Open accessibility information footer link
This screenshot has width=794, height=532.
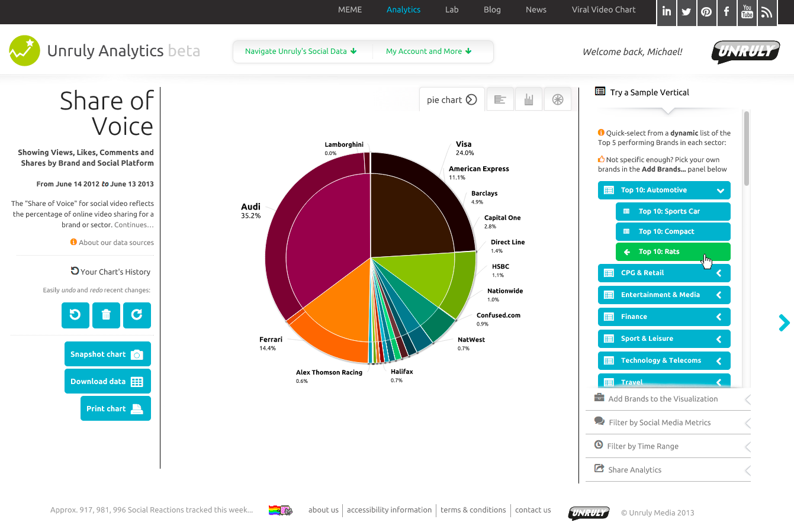[389, 510]
